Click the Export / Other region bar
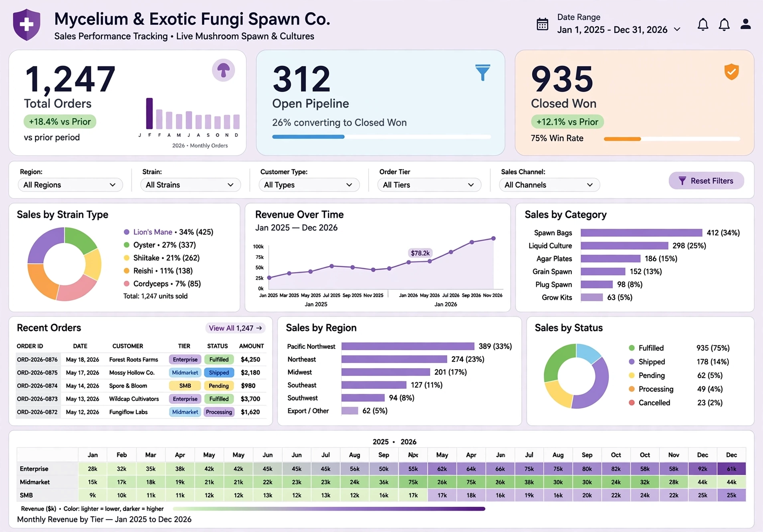763x532 pixels. click(x=349, y=411)
